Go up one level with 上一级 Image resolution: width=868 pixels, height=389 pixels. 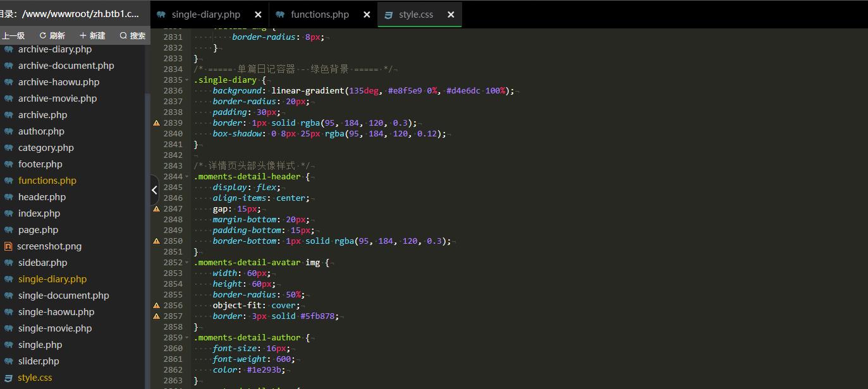tap(13, 36)
